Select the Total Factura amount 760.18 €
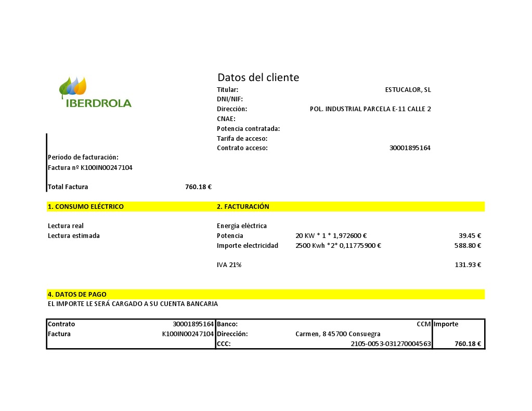Screen dimensions: 532x411 198,187
